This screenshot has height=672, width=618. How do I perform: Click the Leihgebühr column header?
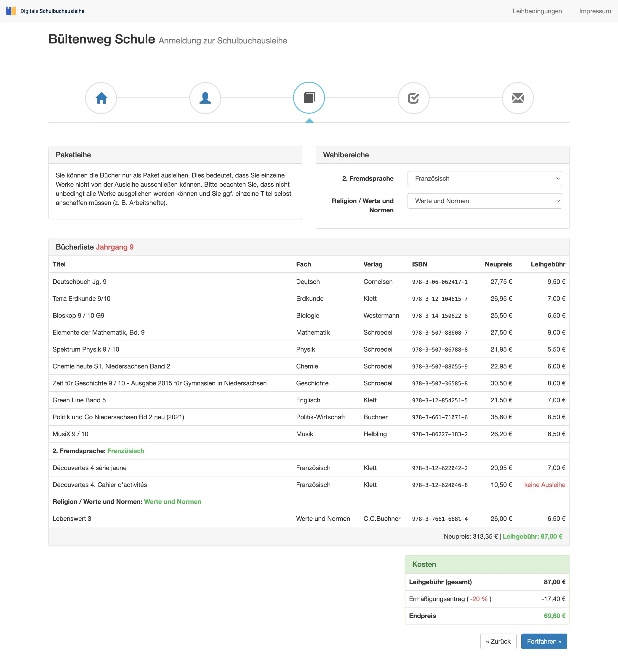point(548,264)
